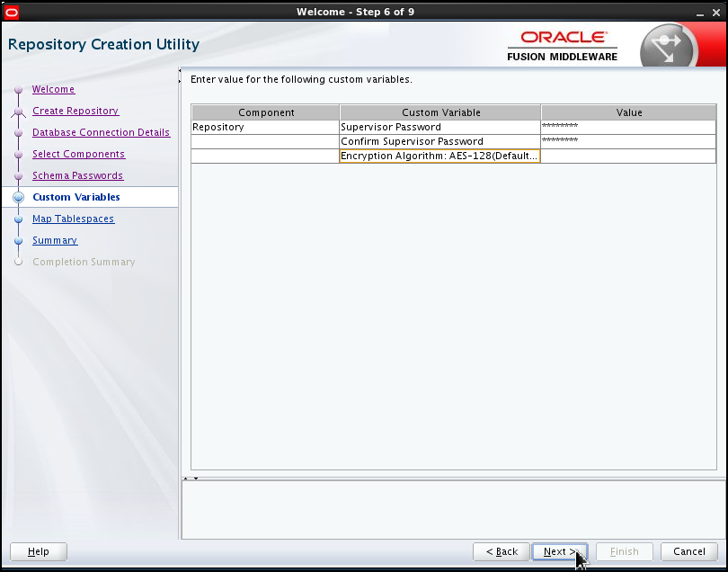Open the Select Components step link
Screen dimensions: 728x572
78,155
